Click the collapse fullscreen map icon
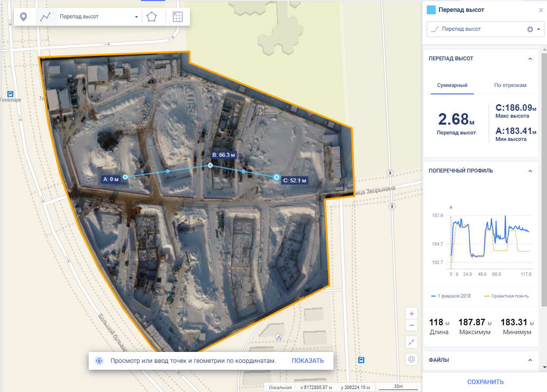Image resolution: width=547 pixels, height=392 pixels. click(411, 342)
